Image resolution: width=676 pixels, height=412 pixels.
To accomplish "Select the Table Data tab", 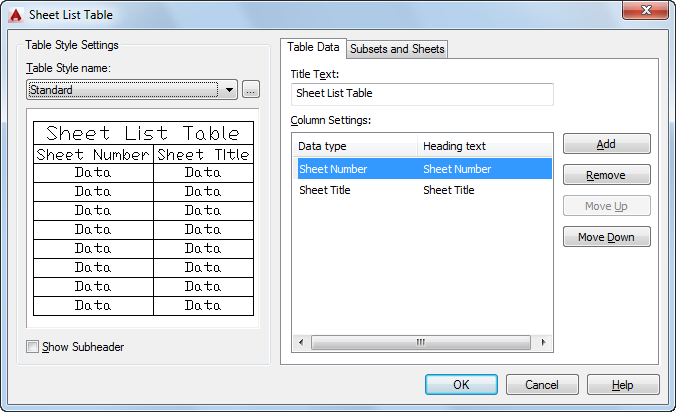I will (313, 47).
